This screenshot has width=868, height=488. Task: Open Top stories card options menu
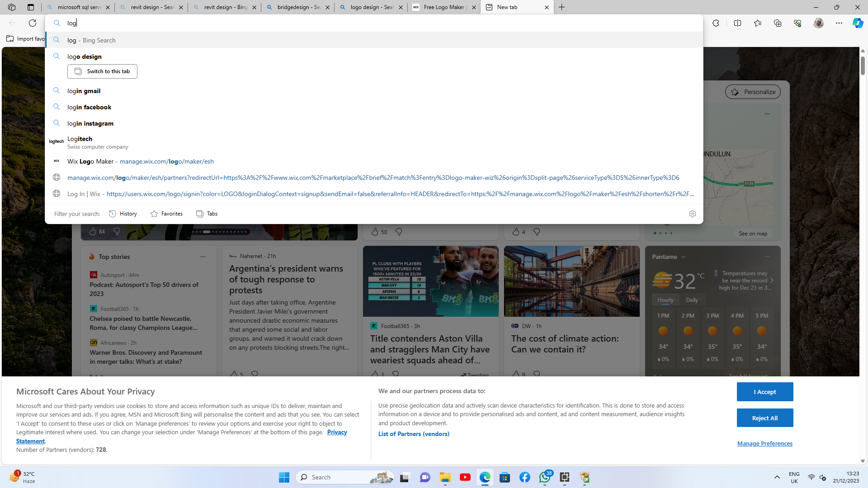coord(203,257)
